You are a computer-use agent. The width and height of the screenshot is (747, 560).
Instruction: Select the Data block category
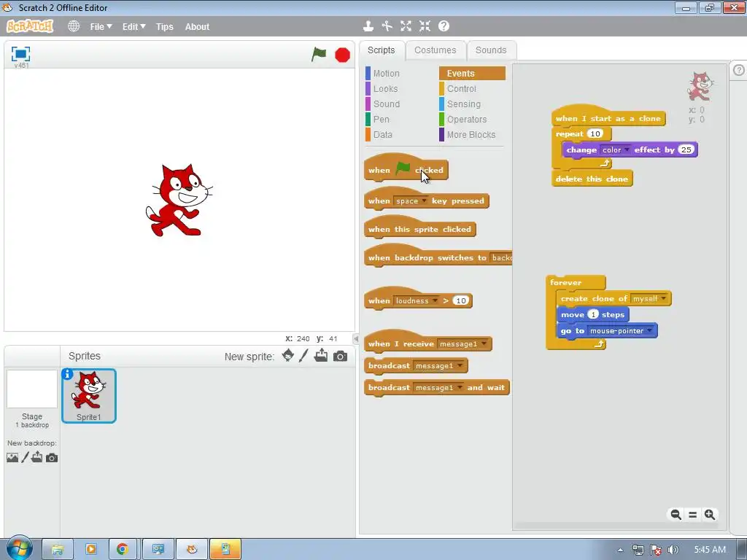pyautogui.click(x=382, y=134)
